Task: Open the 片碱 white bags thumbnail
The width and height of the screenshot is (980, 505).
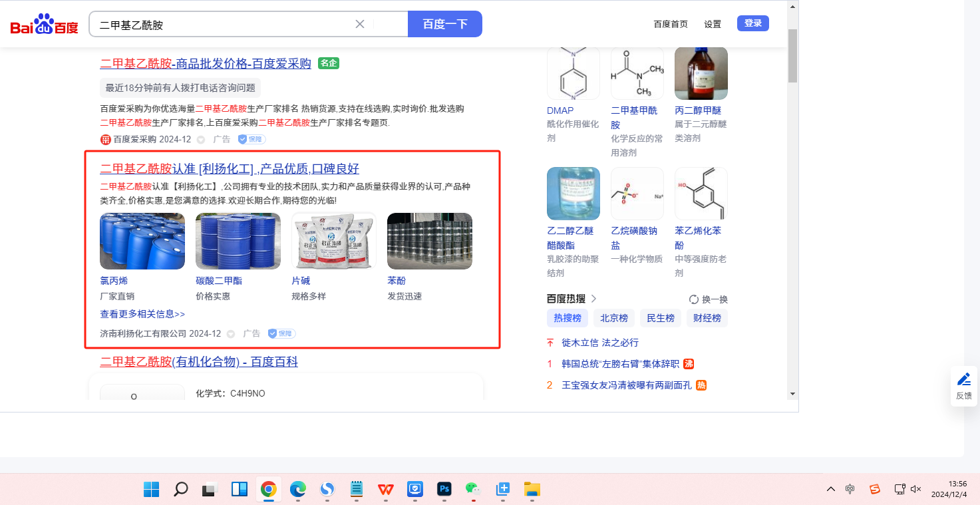Action: coord(334,241)
